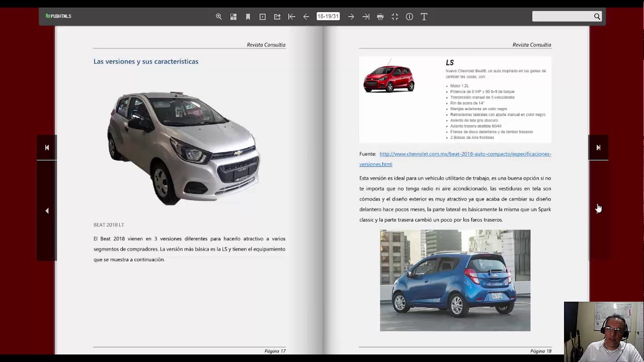Image resolution: width=644 pixels, height=362 pixels.
Task: Click 'Asiento trasero abatible 60/40' bullet
Action: pos(476,126)
